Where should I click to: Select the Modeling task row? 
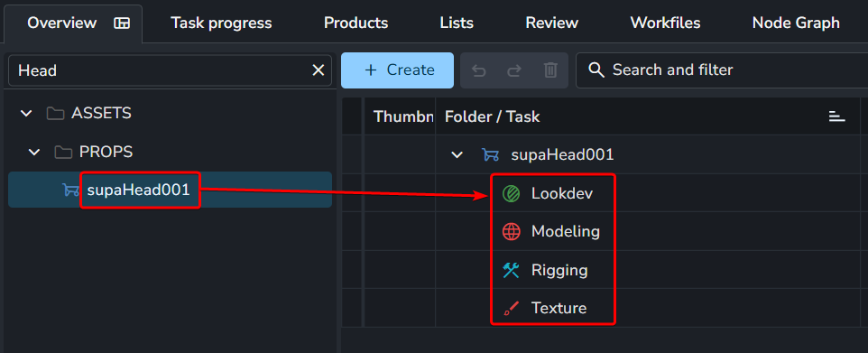click(648, 232)
